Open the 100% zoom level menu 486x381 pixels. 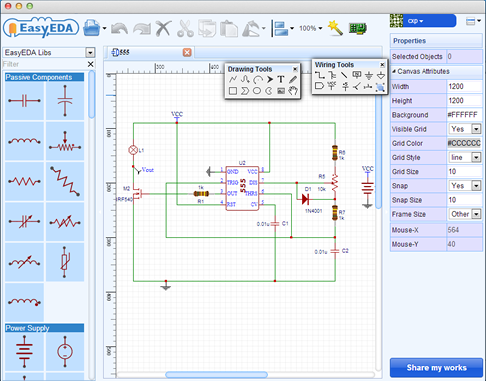(311, 28)
